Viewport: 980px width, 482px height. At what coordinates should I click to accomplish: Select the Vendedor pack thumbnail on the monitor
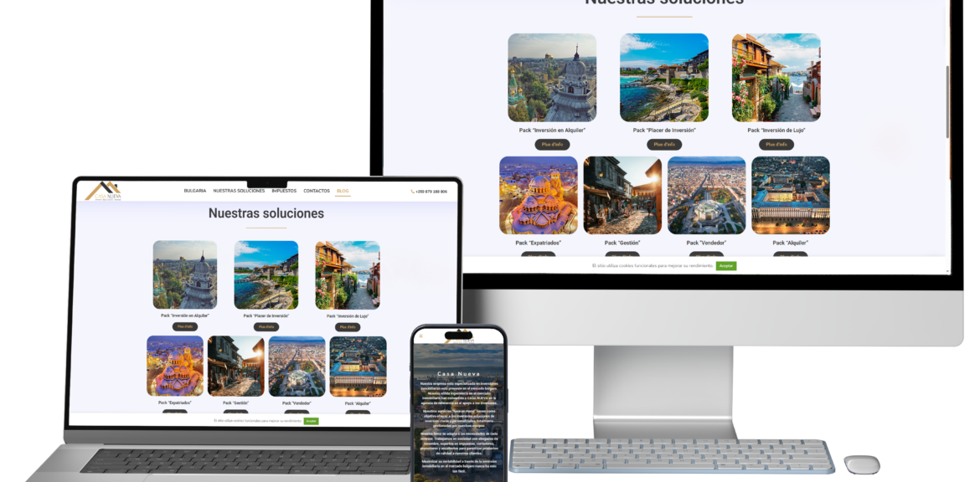click(706, 196)
